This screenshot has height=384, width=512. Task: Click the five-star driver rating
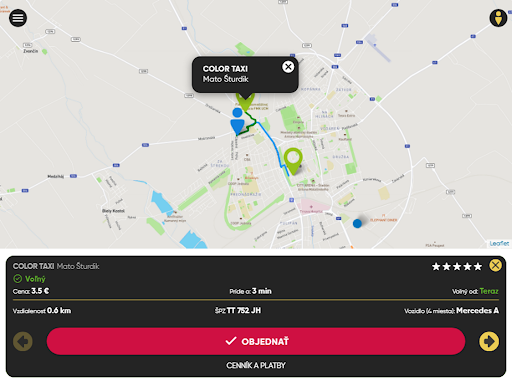pos(457,267)
